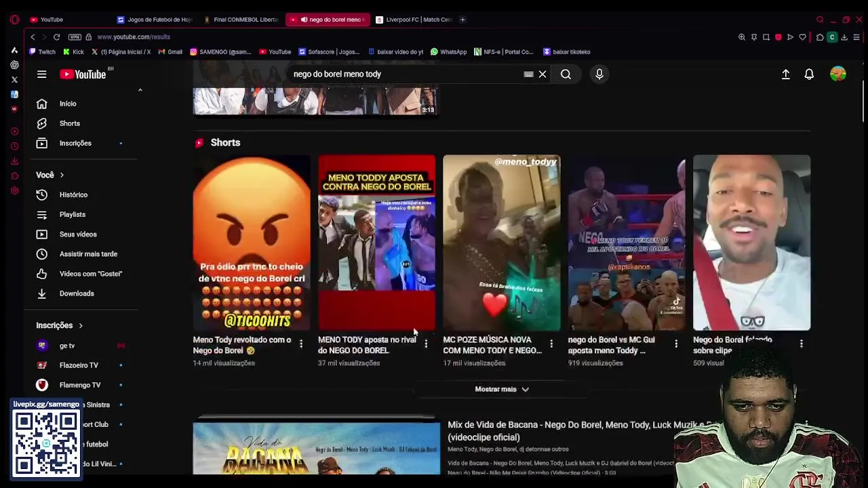Open SAMENGO Instagram bookmark
868x488 pixels.
click(220, 52)
